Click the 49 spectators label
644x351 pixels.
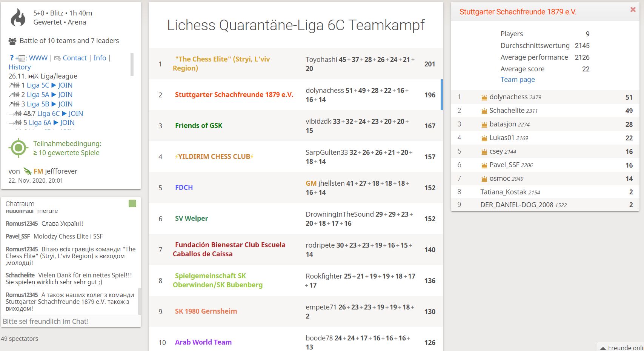(20, 339)
